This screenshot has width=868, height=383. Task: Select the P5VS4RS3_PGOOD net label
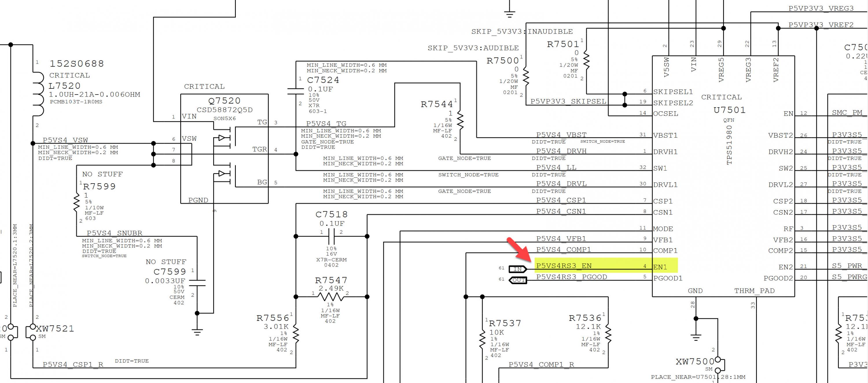click(571, 277)
